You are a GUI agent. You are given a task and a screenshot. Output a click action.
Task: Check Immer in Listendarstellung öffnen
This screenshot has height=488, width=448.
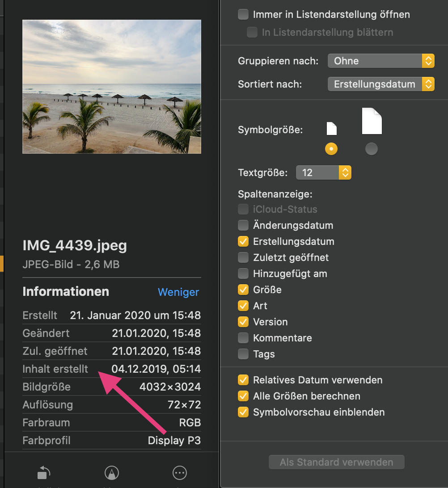[x=243, y=14]
